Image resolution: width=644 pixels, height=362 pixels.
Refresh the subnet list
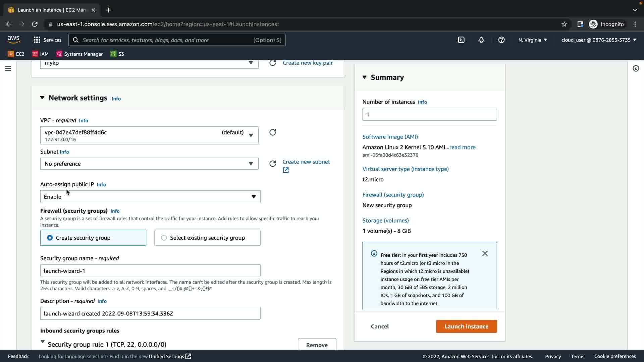[x=273, y=164]
